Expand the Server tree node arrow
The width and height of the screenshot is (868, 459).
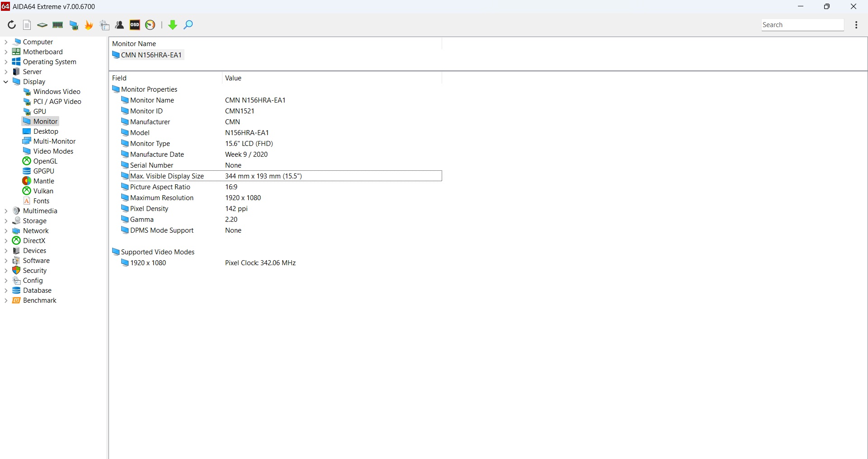(x=6, y=72)
